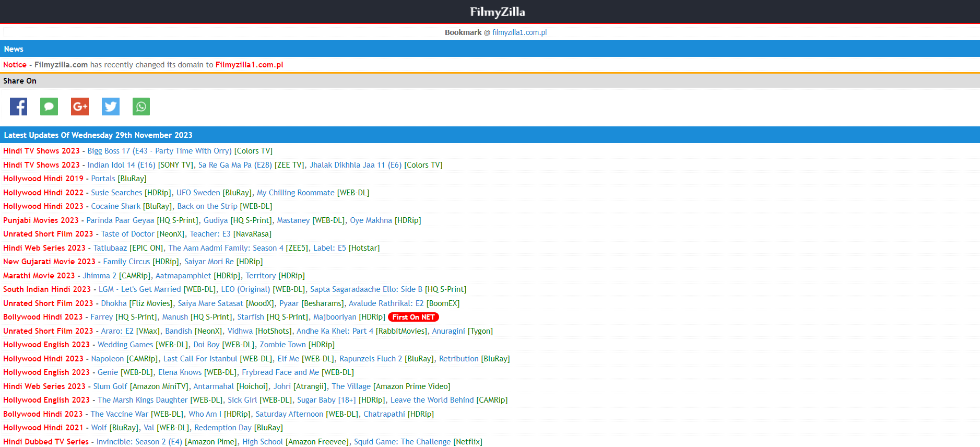
Task: Share via the WhatsApp icon
Action: 141,107
